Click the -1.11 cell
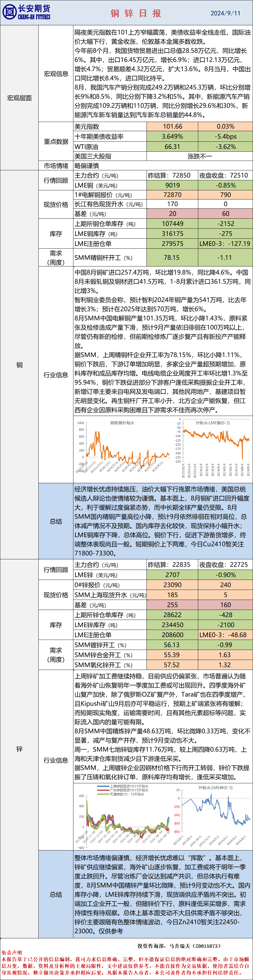Image resolution: width=253 pixels, height=980 pixels. 225,258
